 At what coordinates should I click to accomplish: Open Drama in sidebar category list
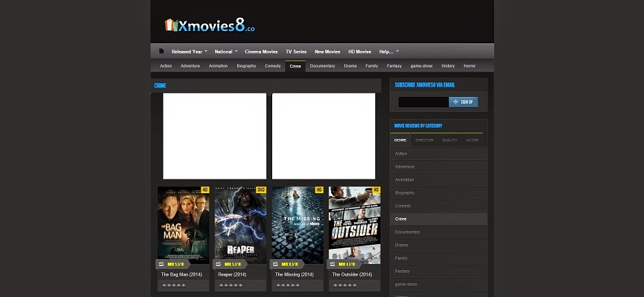438,245
